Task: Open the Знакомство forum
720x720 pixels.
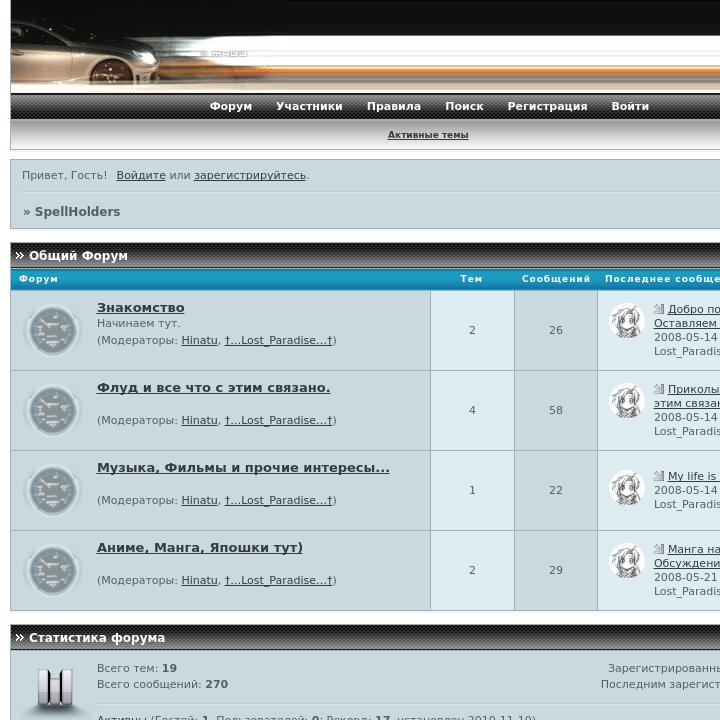Action: pos(141,308)
